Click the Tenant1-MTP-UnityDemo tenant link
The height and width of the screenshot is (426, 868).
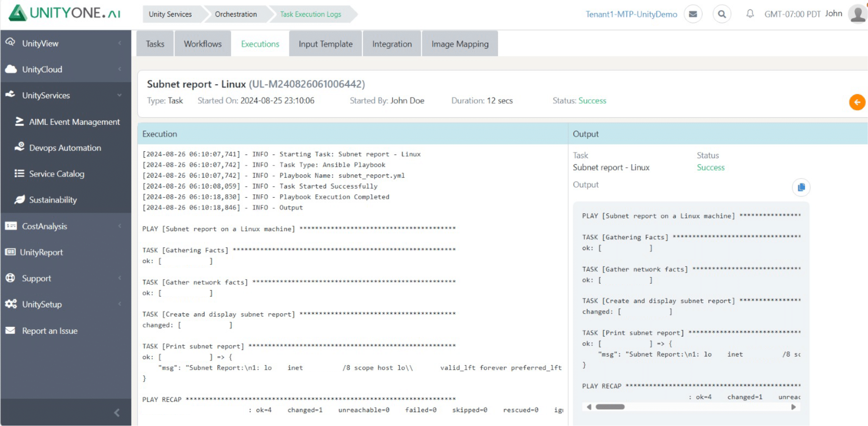[x=631, y=14]
